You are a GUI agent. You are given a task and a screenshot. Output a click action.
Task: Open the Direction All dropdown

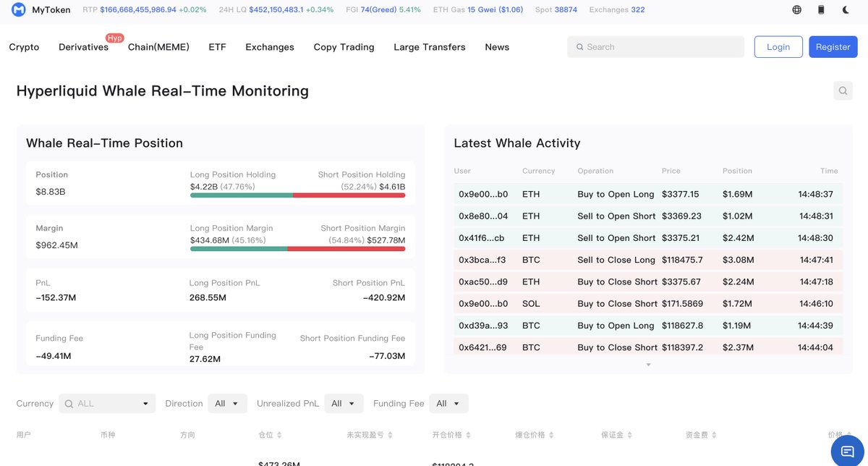227,404
